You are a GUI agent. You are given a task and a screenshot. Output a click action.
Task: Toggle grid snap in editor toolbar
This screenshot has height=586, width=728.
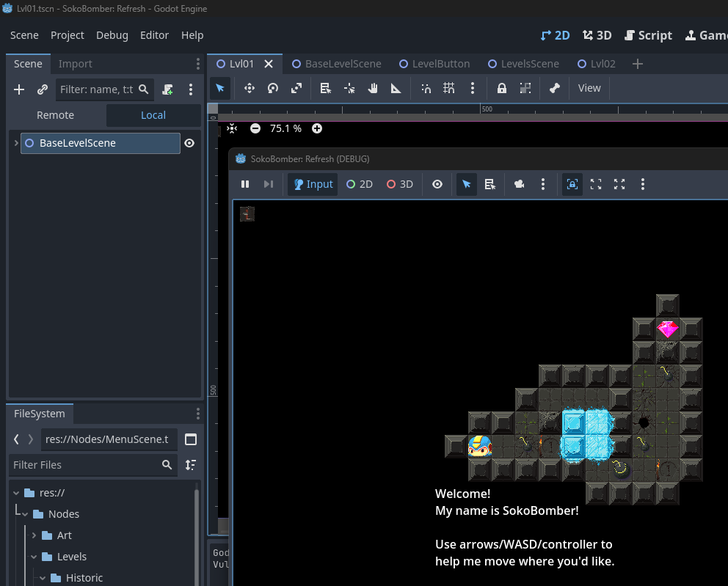point(449,88)
